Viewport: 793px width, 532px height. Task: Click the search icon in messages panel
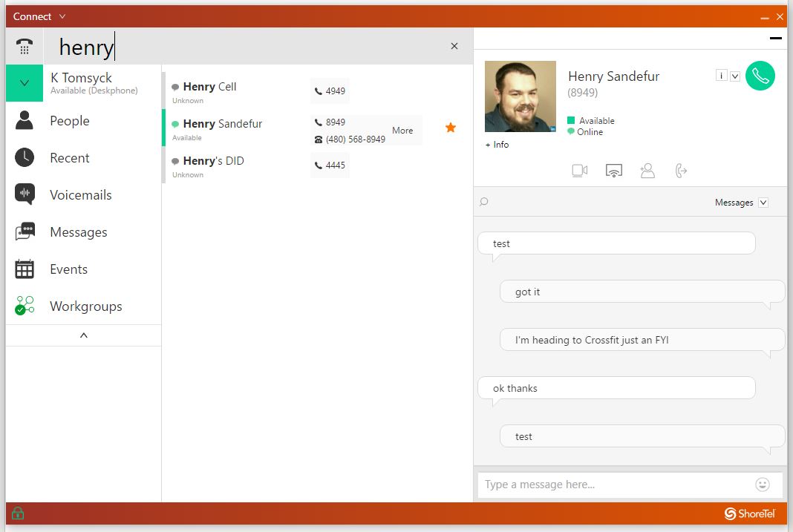point(484,202)
